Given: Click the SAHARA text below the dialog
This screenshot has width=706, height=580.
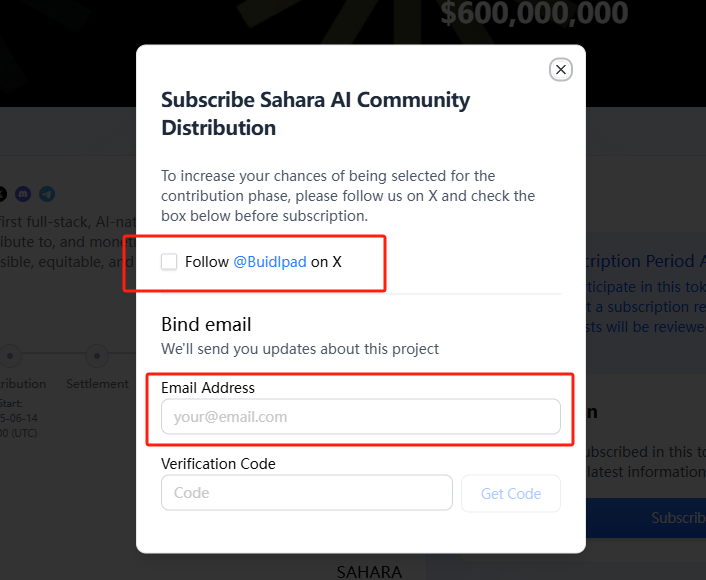Looking at the screenshot, I should pyautogui.click(x=369, y=572).
